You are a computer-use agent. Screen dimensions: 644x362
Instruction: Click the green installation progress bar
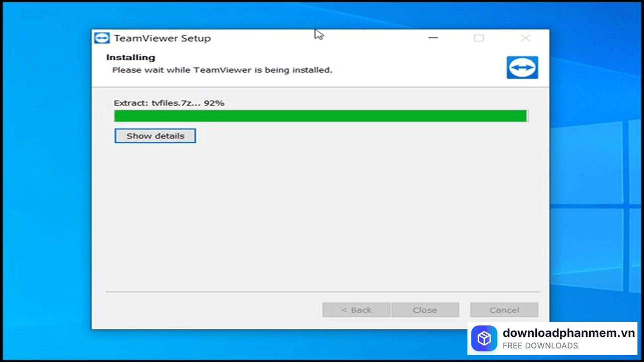[x=321, y=116]
